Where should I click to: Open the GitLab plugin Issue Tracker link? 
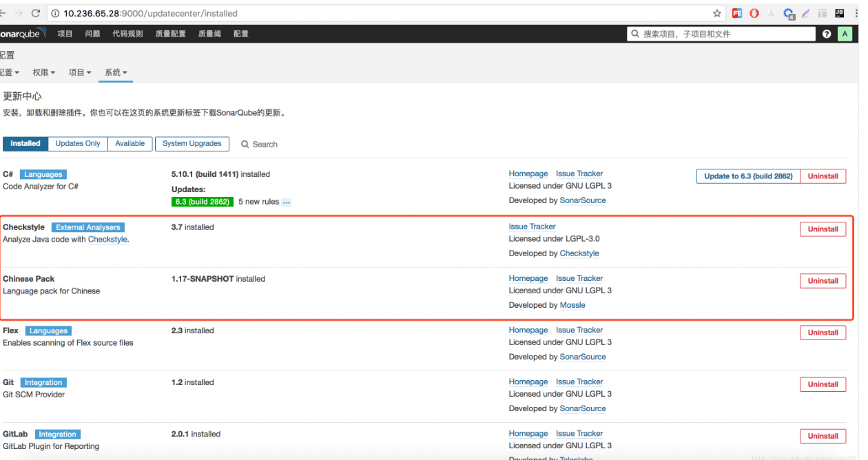point(579,433)
